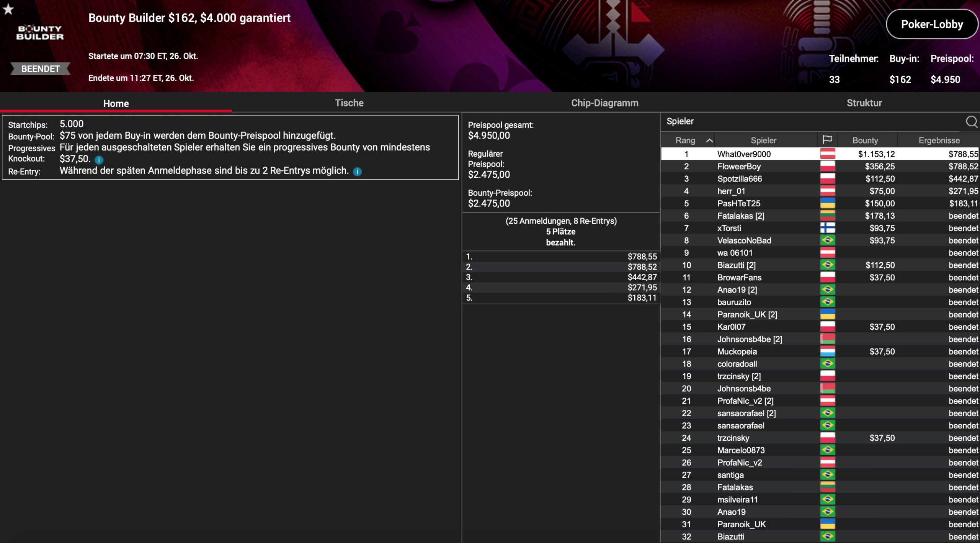Click Luxembourg flag next to Muckopeia
Viewport: 980px width, 543px height.
(x=827, y=352)
